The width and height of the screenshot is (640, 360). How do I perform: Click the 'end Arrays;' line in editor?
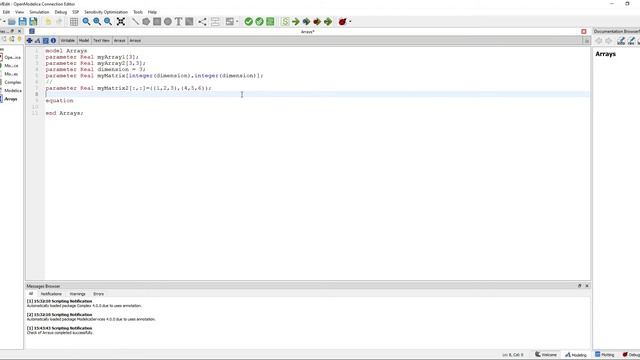(64, 113)
